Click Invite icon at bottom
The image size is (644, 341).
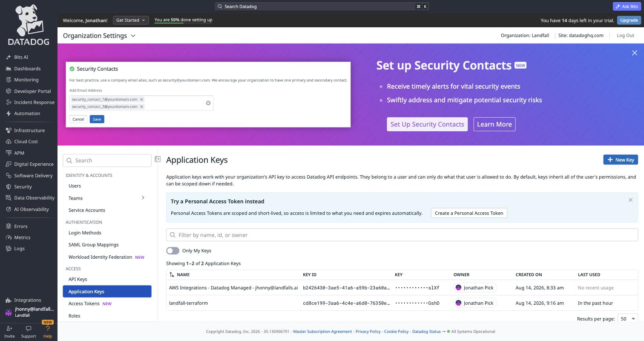[9, 332]
